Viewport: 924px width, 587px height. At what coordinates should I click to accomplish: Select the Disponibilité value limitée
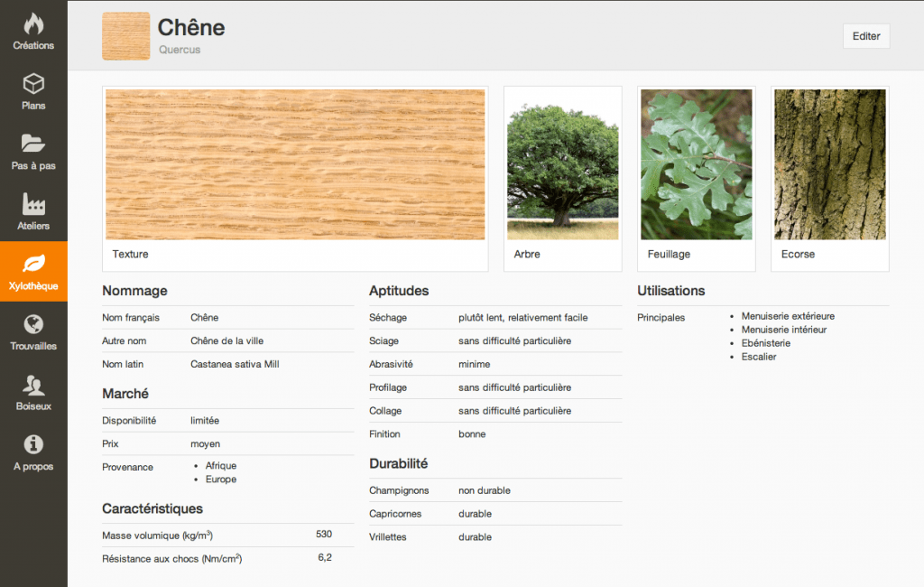(205, 421)
